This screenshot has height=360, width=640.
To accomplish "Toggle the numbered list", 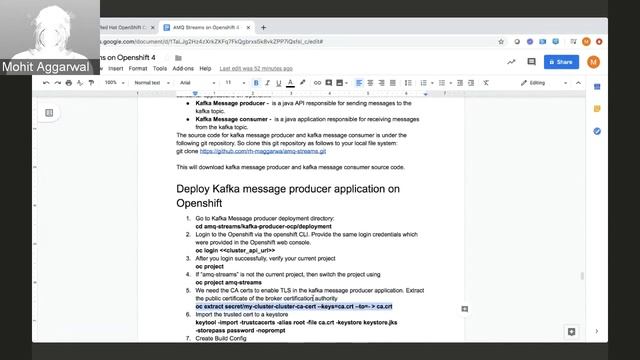I will (x=423, y=83).
